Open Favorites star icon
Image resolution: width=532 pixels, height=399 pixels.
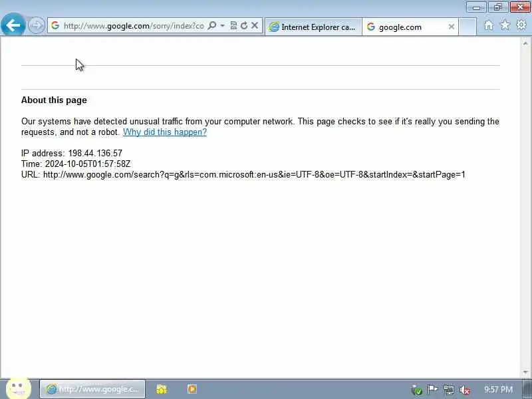(x=505, y=25)
